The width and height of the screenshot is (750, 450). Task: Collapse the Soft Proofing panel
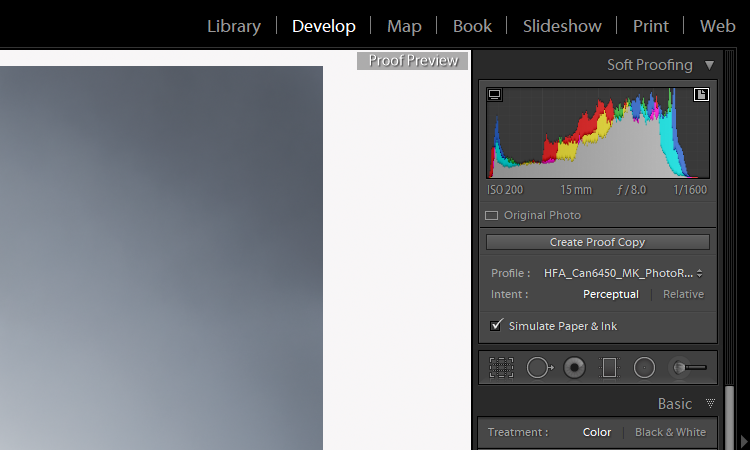710,65
